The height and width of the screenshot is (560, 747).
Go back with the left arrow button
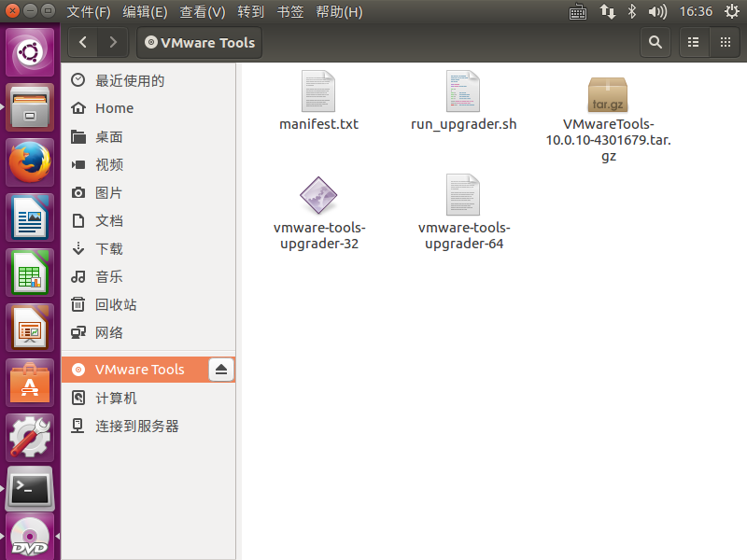(x=83, y=42)
